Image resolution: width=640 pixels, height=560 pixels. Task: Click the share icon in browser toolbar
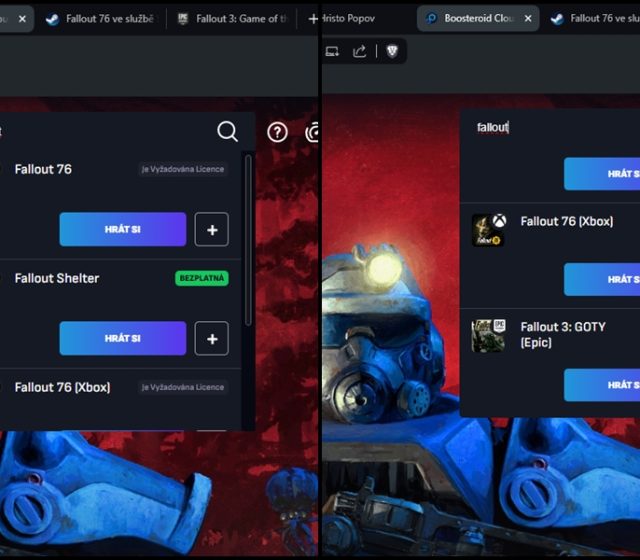point(359,51)
